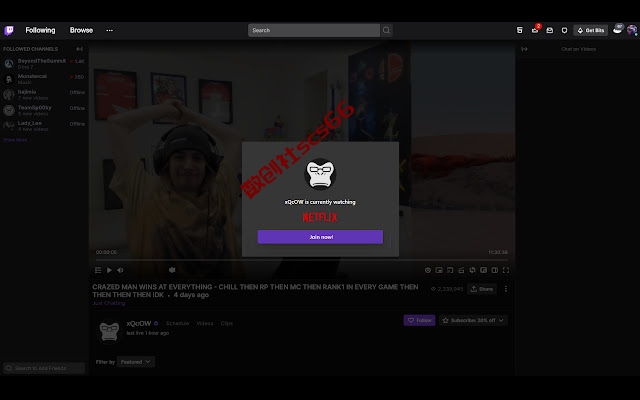Enter fullscreen with the player corner icon
Screen dimensions: 640x400
(506, 270)
